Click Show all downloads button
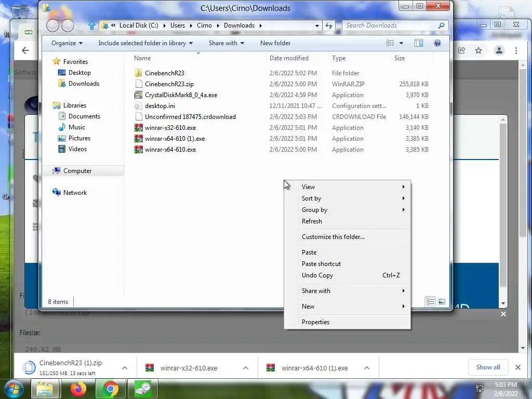 click(x=488, y=367)
